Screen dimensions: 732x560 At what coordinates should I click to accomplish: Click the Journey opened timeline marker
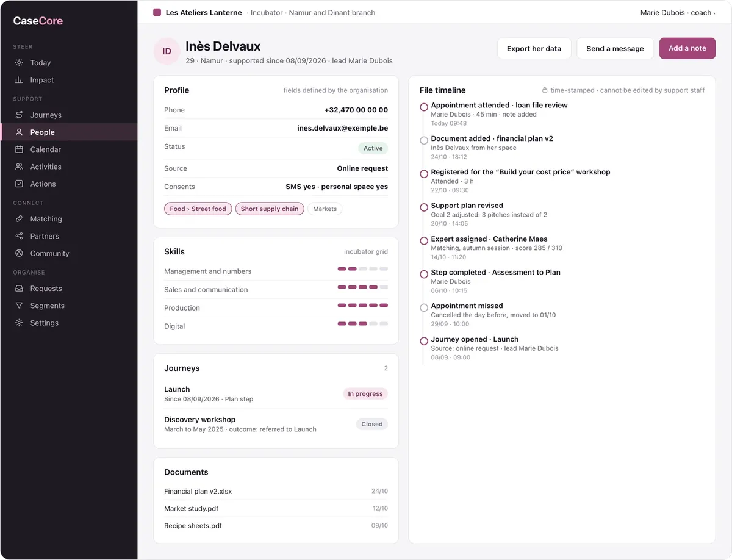coord(423,341)
